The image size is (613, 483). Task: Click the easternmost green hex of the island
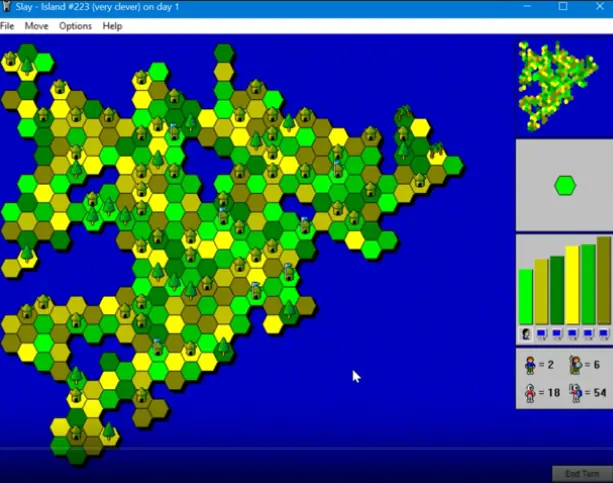pos(453,165)
